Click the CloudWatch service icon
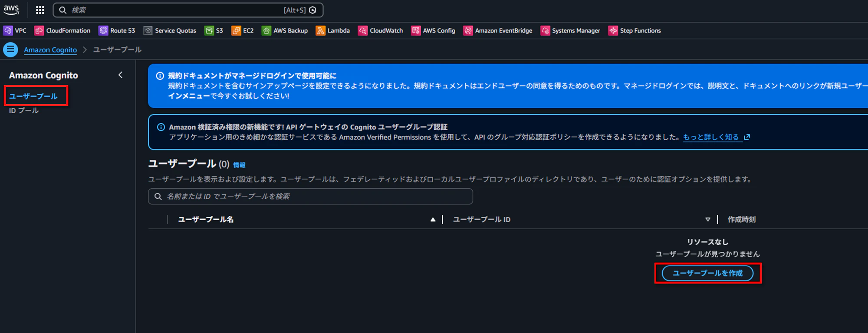This screenshot has height=333, width=868. [363, 30]
